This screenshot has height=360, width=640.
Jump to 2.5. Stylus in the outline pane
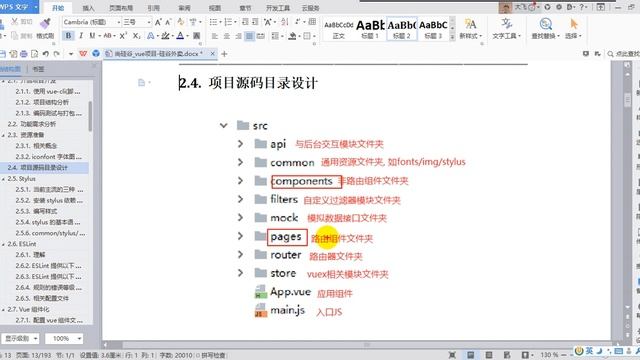(21, 179)
